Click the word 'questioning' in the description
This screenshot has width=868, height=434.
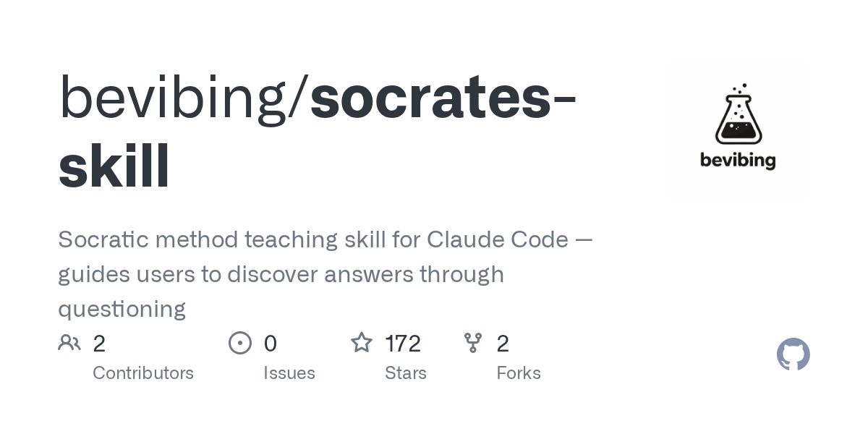click(x=122, y=310)
